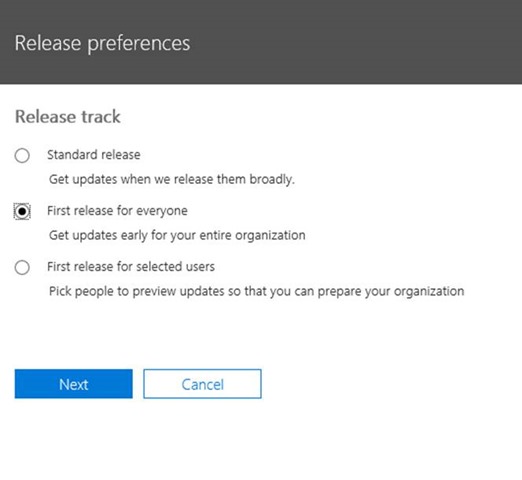Click the 'First release for everyone' label text
This screenshot has width=522, height=480.
[x=117, y=211]
